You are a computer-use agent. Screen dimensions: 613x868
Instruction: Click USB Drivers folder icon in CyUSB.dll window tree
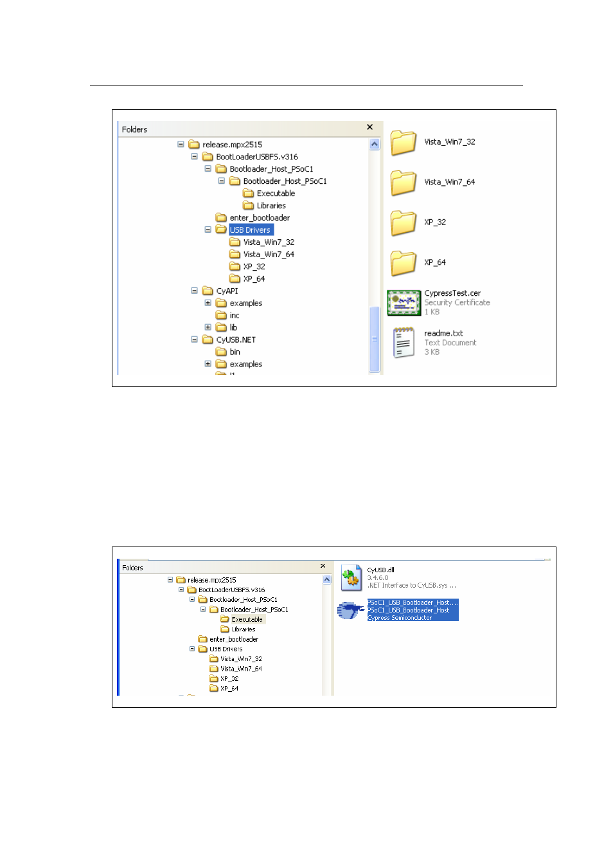[x=203, y=649]
